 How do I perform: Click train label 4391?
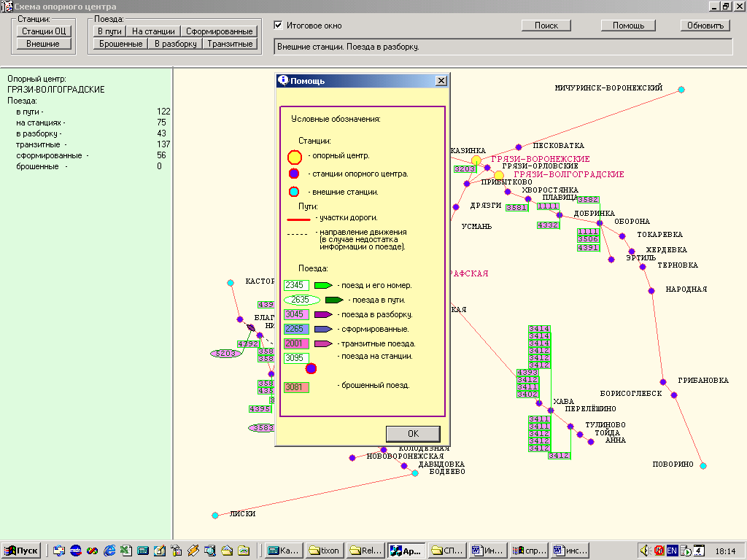(589, 248)
